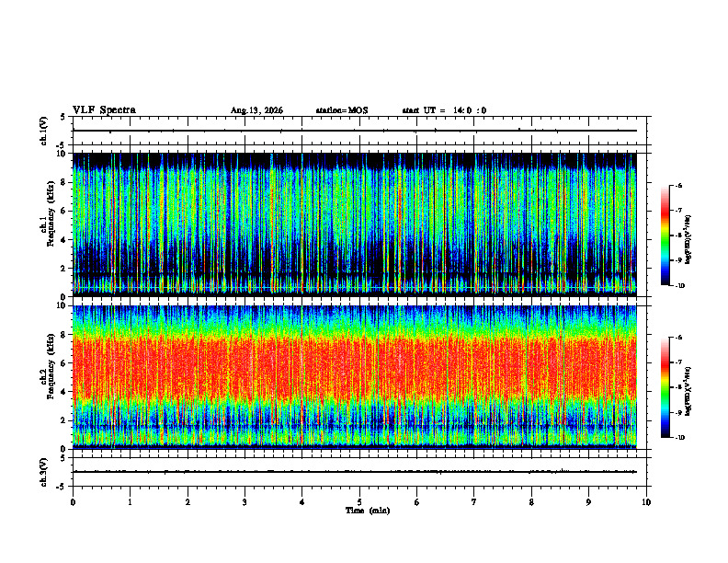
Task: Click the ch.2 lower colorbar scale
Action: point(665,387)
